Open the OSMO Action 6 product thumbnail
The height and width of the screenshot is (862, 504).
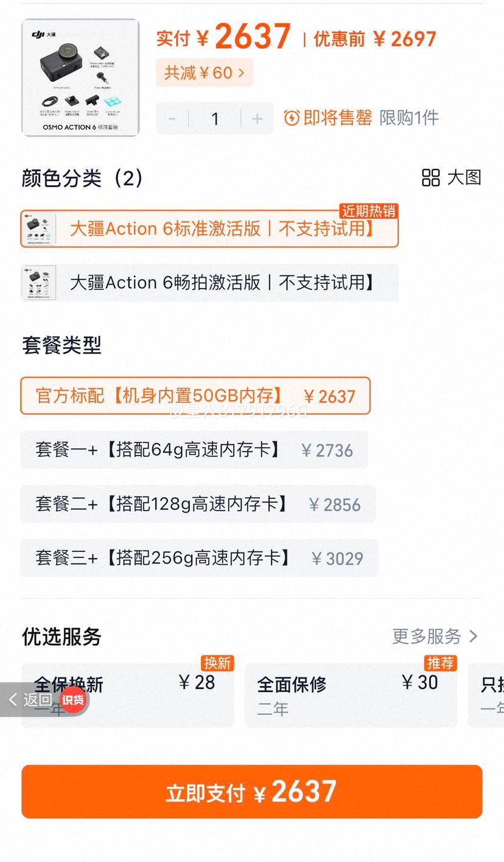click(x=81, y=77)
